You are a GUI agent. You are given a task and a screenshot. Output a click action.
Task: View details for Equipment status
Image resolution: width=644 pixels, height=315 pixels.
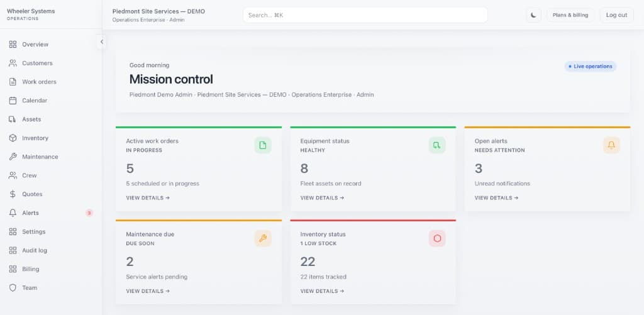(322, 198)
